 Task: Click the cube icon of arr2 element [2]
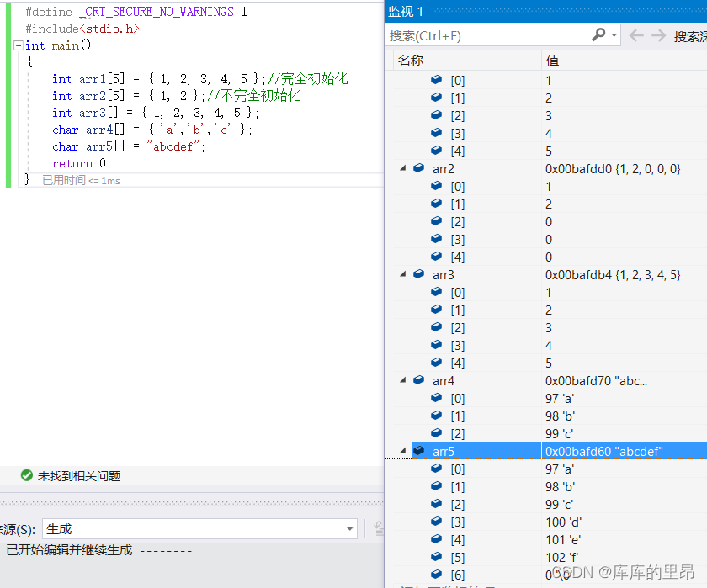tap(437, 220)
